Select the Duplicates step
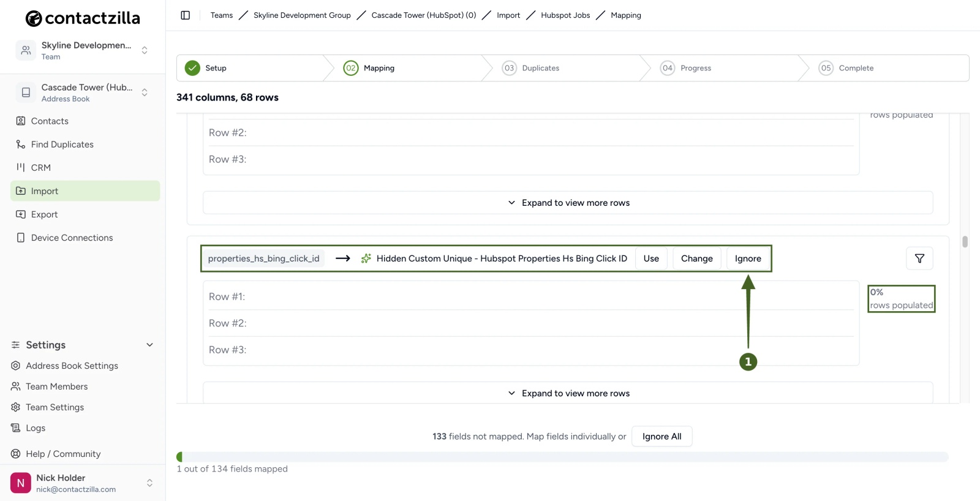 pyautogui.click(x=541, y=68)
